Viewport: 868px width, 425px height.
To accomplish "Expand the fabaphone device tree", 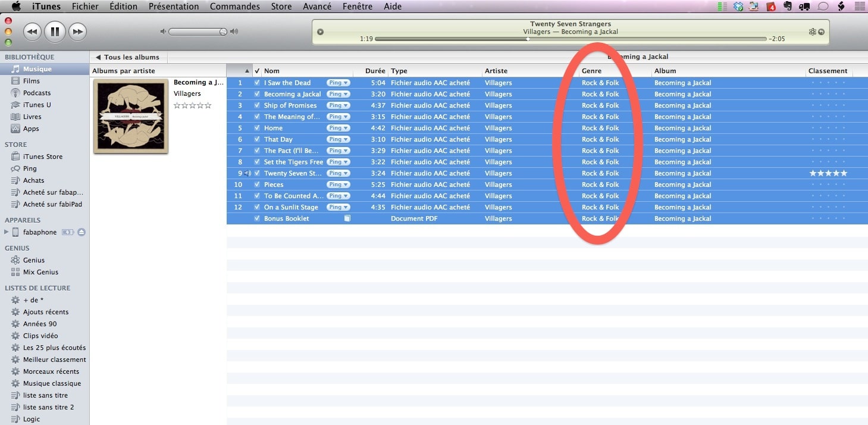I will (7, 232).
